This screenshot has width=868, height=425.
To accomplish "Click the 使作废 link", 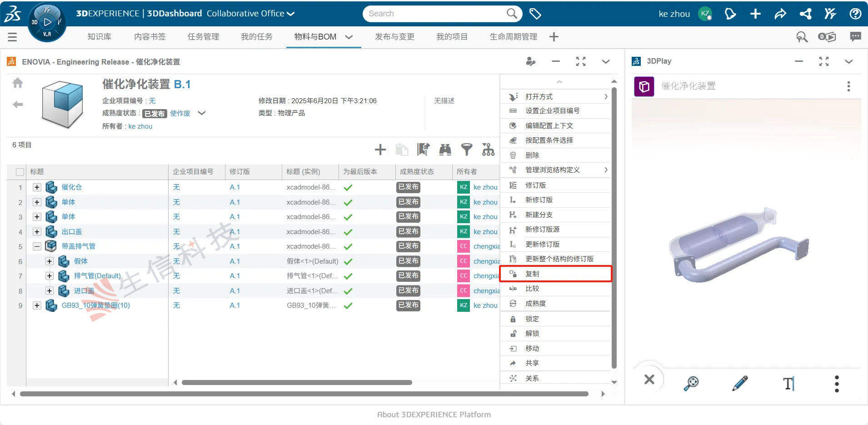I will [x=180, y=113].
